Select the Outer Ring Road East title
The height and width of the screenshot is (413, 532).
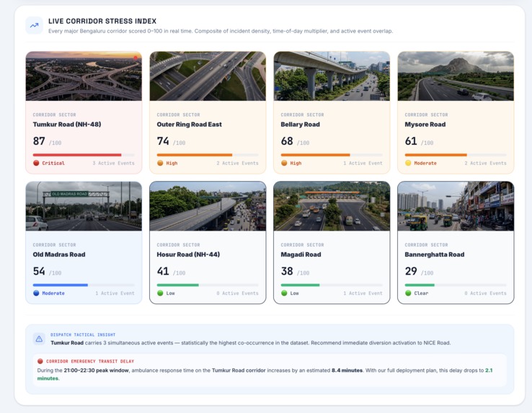tap(190, 124)
